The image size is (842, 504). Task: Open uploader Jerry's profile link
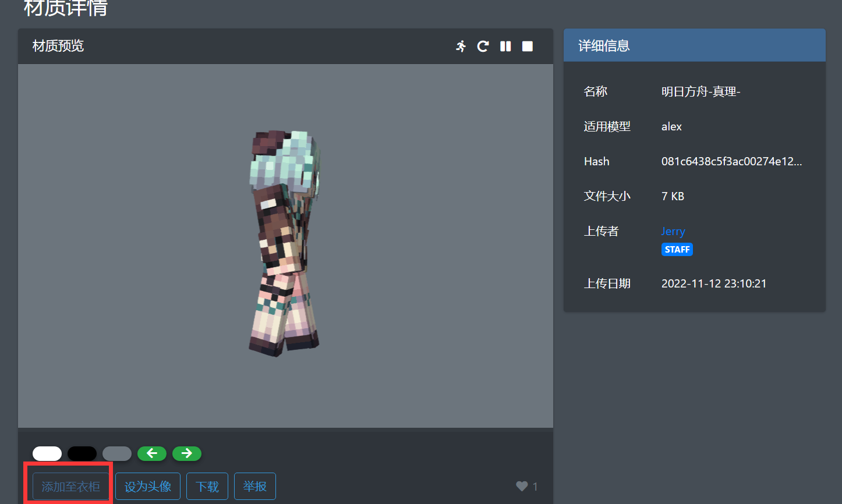click(x=673, y=232)
